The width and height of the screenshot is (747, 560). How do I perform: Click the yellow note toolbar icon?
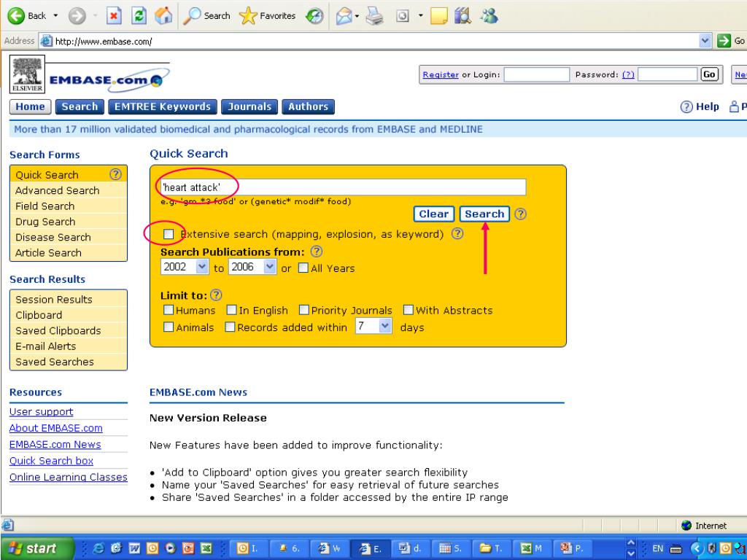tap(438, 16)
